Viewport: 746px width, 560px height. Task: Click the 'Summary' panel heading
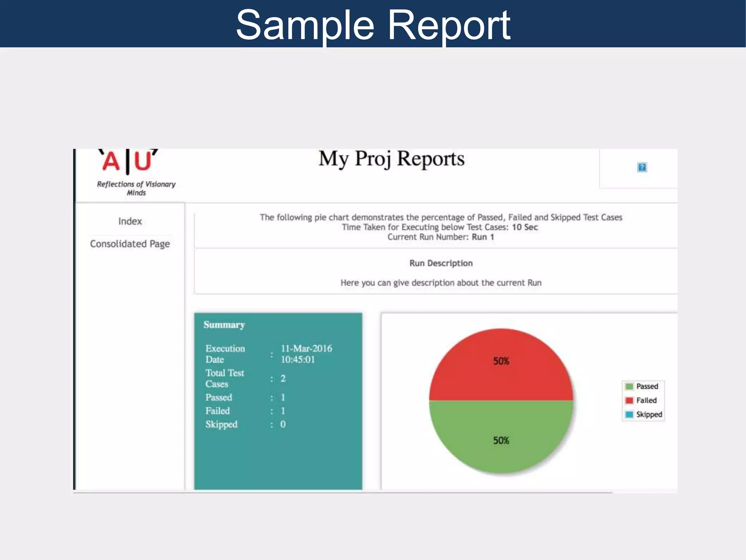224,325
